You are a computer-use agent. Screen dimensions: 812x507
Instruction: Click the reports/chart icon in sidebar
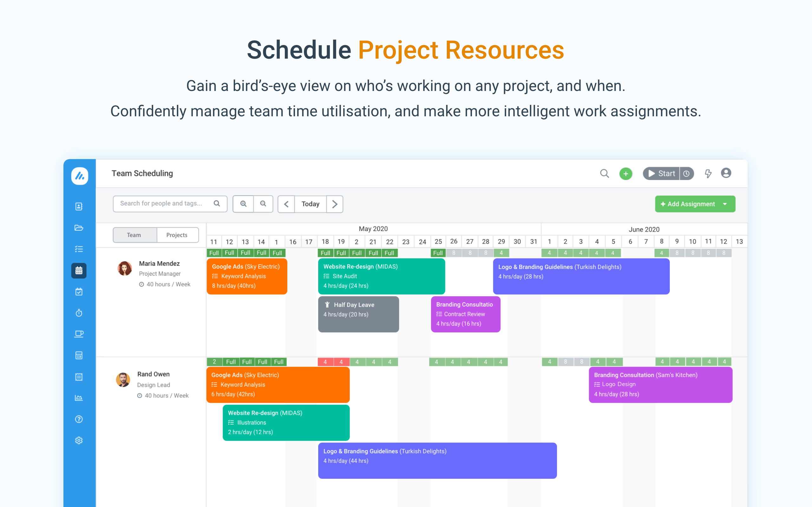pyautogui.click(x=79, y=398)
